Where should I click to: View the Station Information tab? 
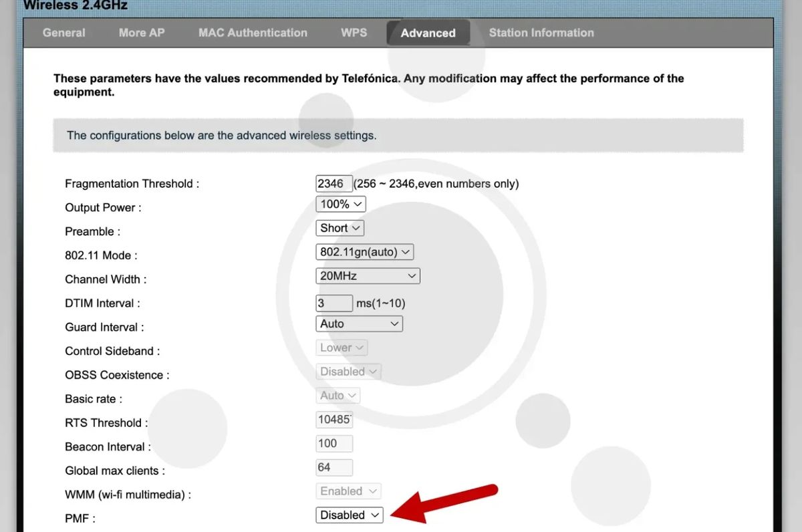pos(541,33)
